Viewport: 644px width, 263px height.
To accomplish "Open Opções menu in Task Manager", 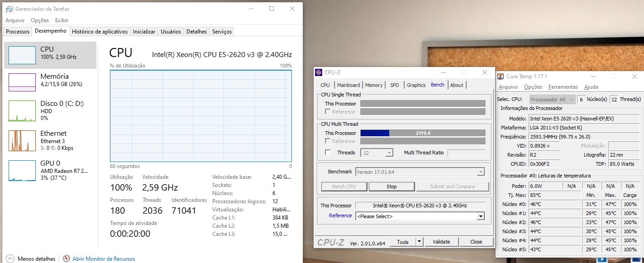I will [40, 20].
